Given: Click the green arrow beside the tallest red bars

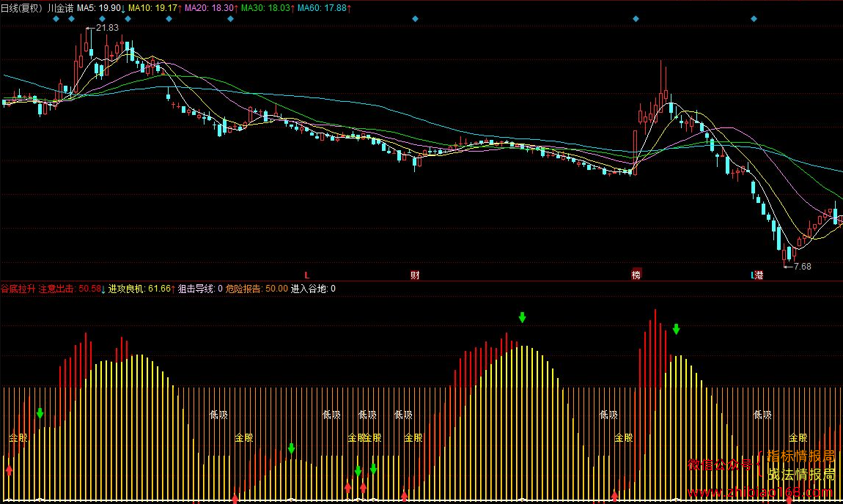Looking at the screenshot, I should pos(677,330).
